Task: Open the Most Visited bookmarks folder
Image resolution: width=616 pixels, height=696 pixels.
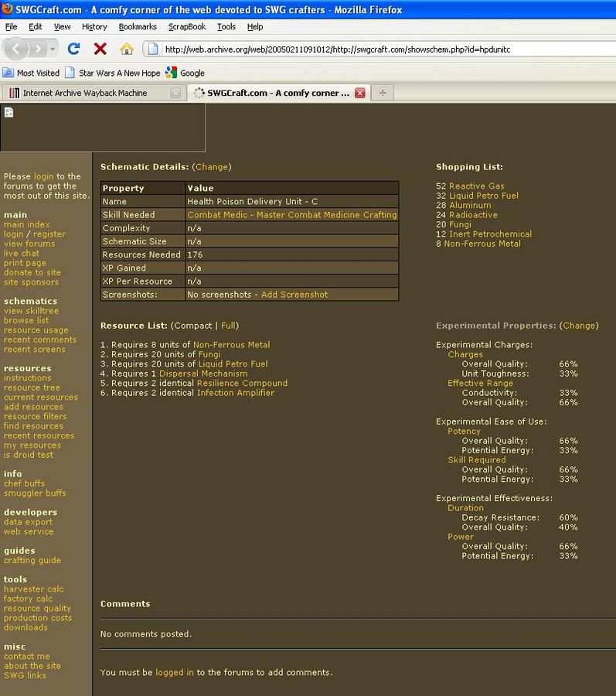Action: coord(31,73)
